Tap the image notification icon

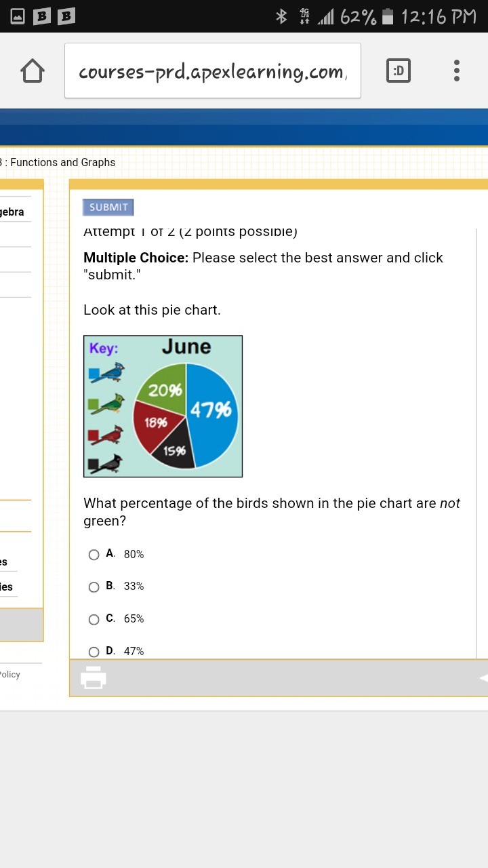18,16
